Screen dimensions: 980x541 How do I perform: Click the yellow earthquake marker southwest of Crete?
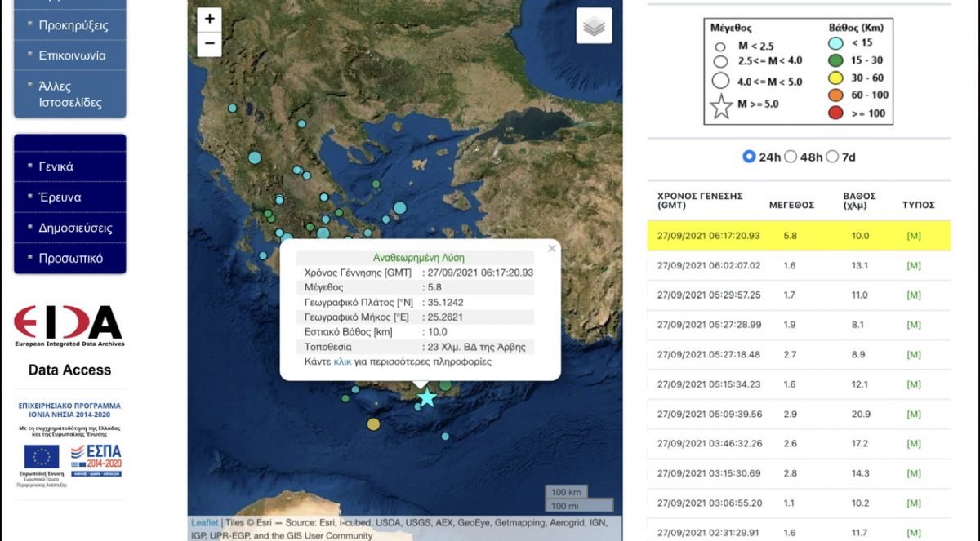click(373, 423)
